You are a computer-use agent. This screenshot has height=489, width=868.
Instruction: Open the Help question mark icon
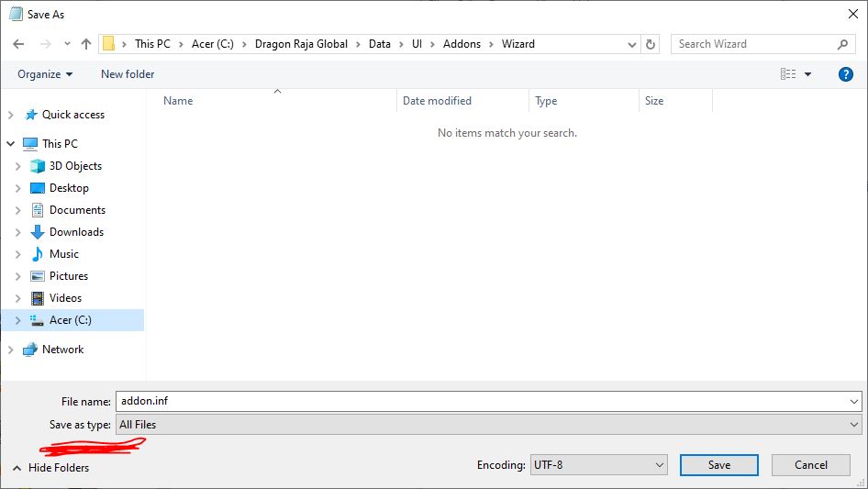click(x=846, y=74)
